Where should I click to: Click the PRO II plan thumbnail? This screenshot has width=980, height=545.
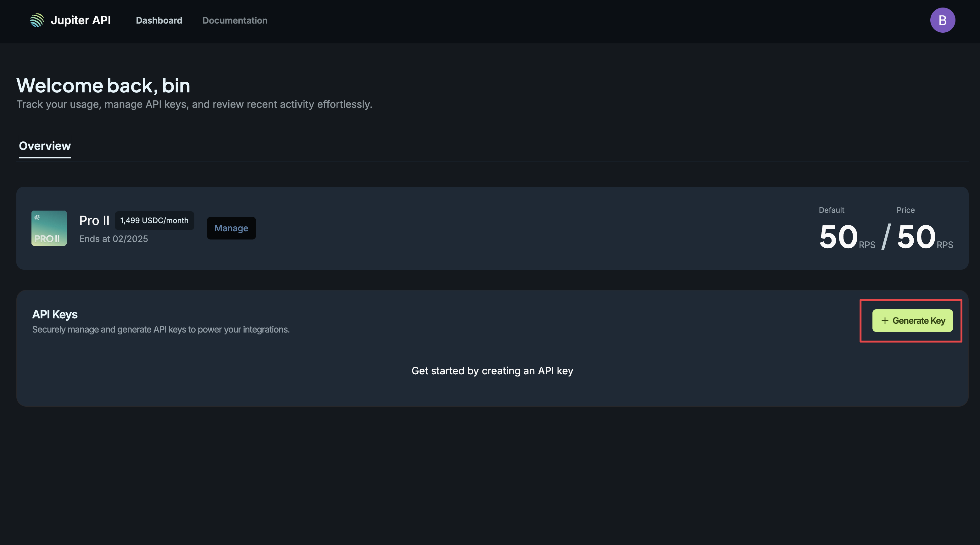[x=49, y=228]
